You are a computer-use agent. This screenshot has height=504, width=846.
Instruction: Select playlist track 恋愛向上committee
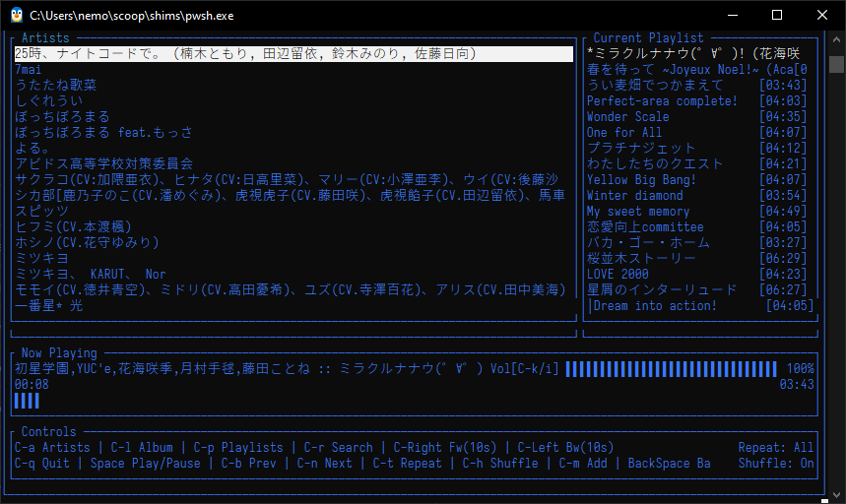point(697,227)
